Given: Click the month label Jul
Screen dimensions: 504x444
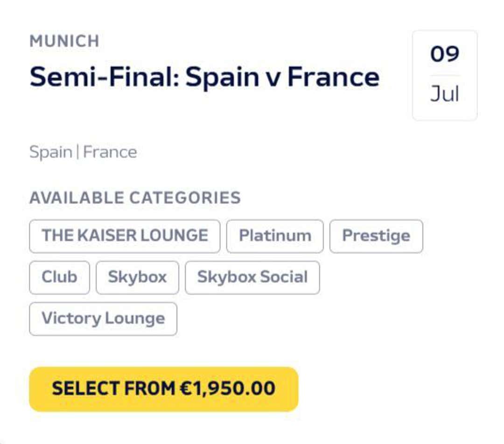Looking at the screenshot, I should 445,95.
